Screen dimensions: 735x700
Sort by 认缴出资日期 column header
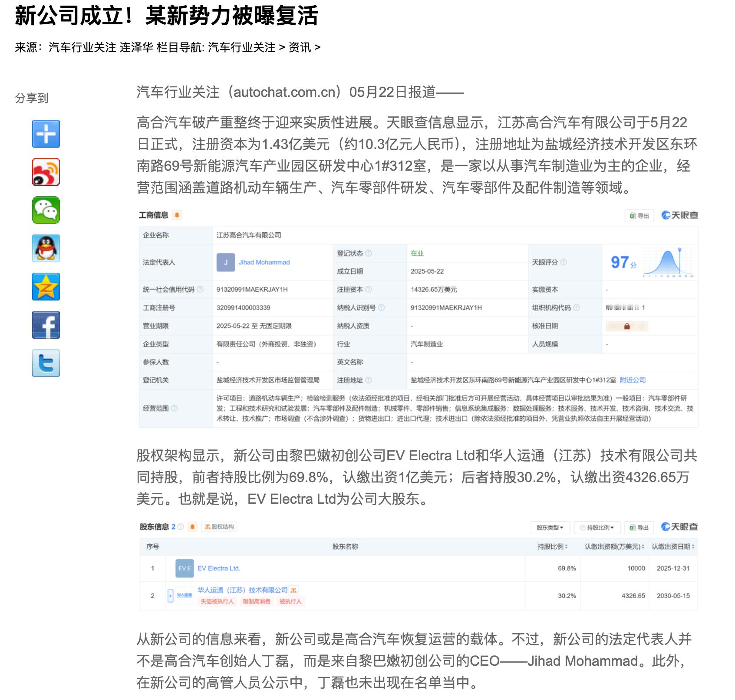(x=673, y=547)
